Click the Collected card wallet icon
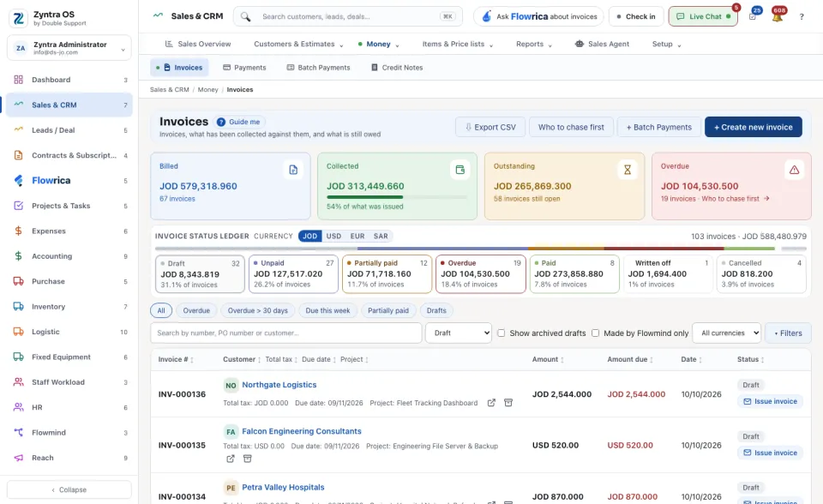823x504 pixels. (460, 170)
